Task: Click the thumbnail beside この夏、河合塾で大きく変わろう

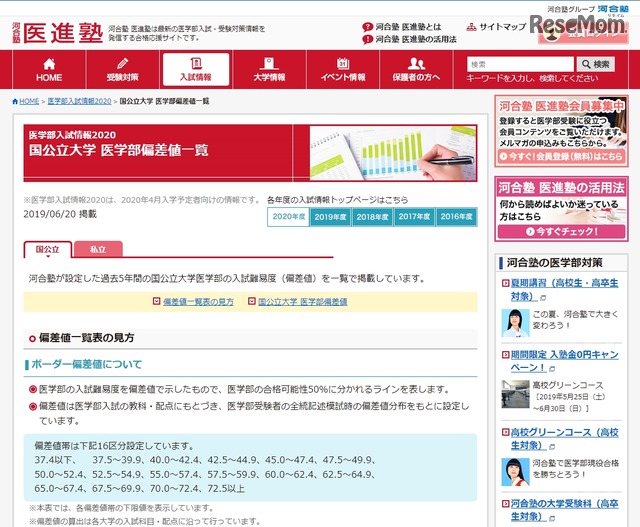Action: click(x=515, y=323)
